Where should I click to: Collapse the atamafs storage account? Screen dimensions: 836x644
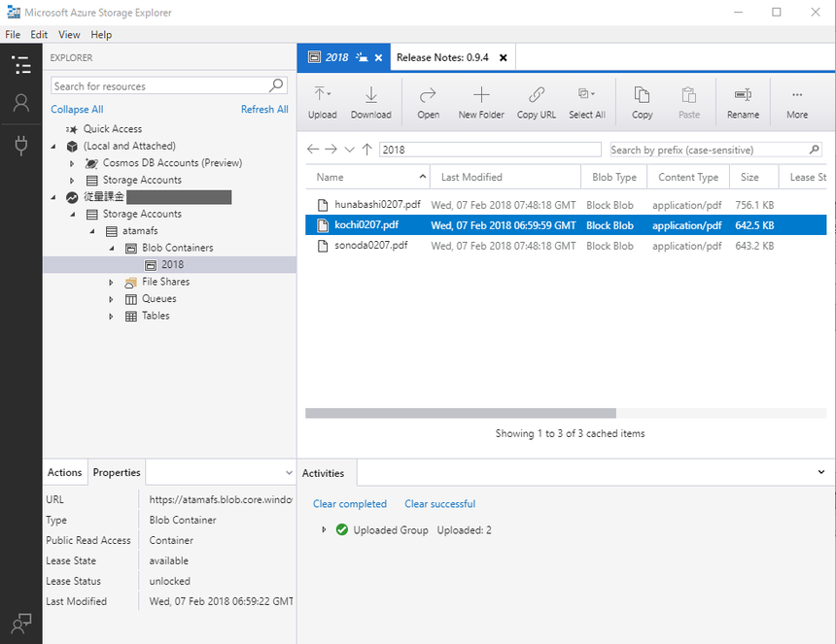click(x=92, y=231)
